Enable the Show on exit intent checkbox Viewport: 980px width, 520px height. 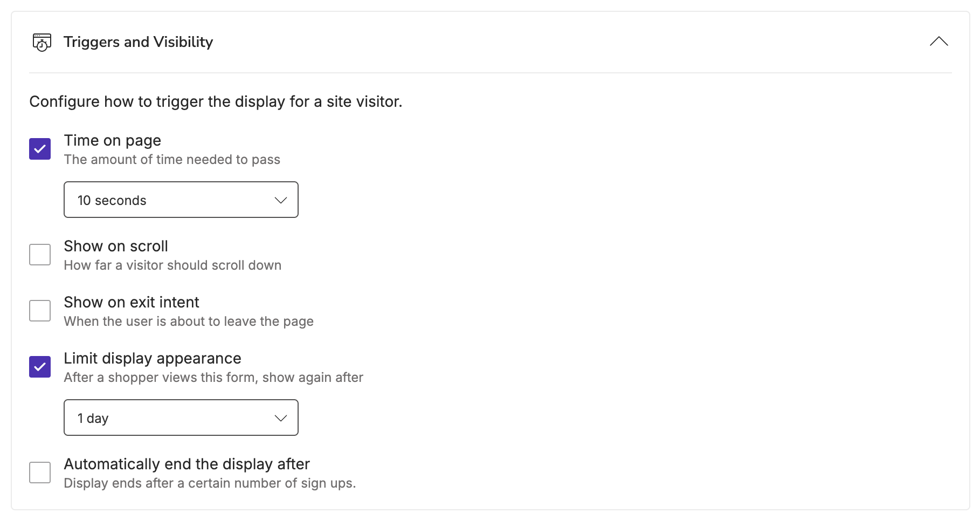point(40,311)
